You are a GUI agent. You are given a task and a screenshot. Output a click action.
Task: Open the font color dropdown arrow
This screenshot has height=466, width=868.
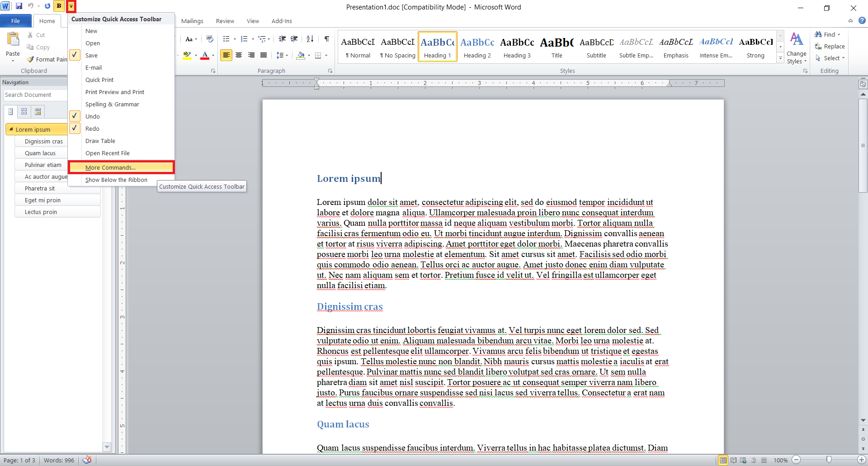click(213, 56)
